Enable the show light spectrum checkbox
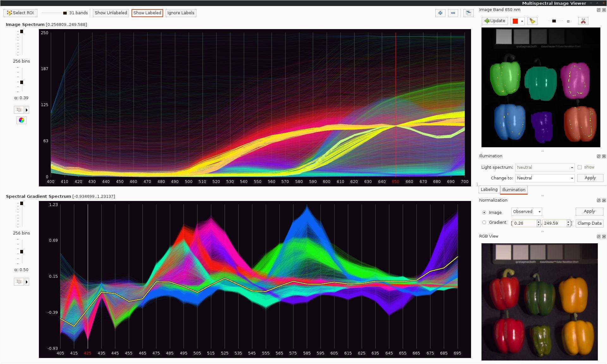 [579, 167]
